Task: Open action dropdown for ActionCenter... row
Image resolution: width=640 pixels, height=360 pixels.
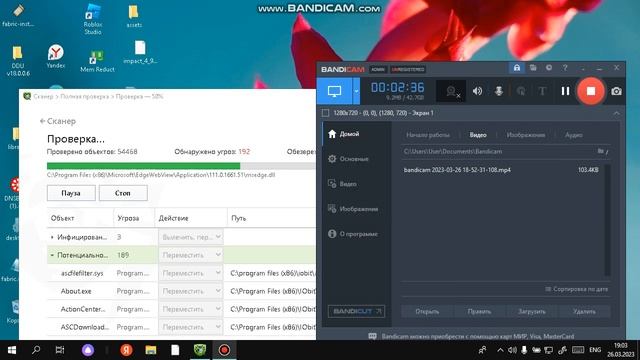Action: point(191,309)
